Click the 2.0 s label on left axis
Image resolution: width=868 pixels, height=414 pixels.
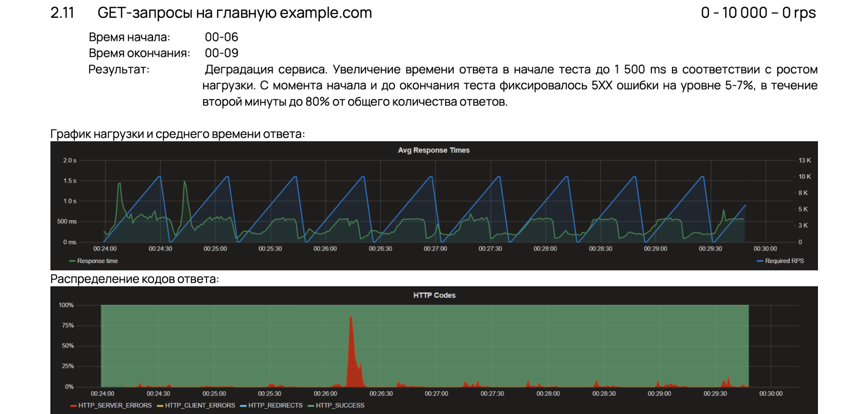click(70, 161)
